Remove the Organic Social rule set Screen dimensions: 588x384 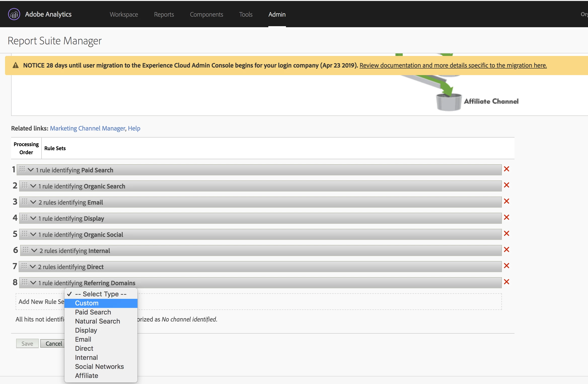click(506, 234)
